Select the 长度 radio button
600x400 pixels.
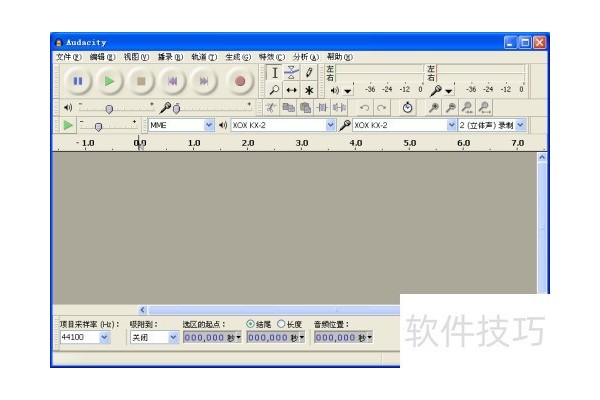281,324
